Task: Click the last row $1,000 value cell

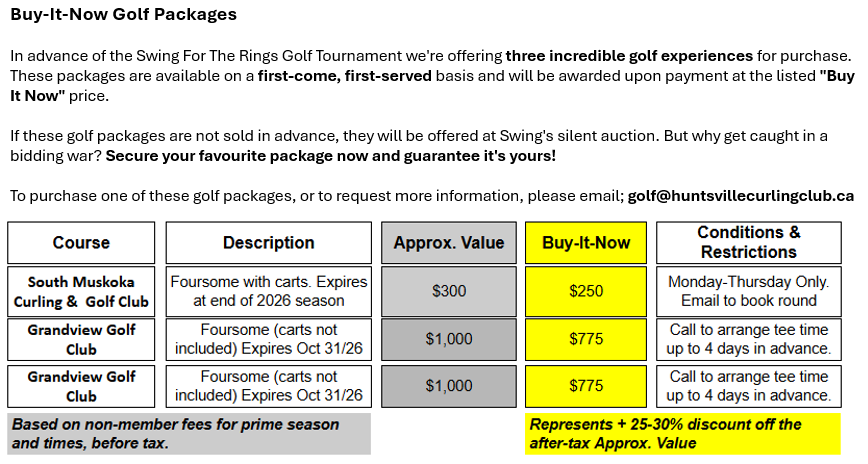Action: 449,386
